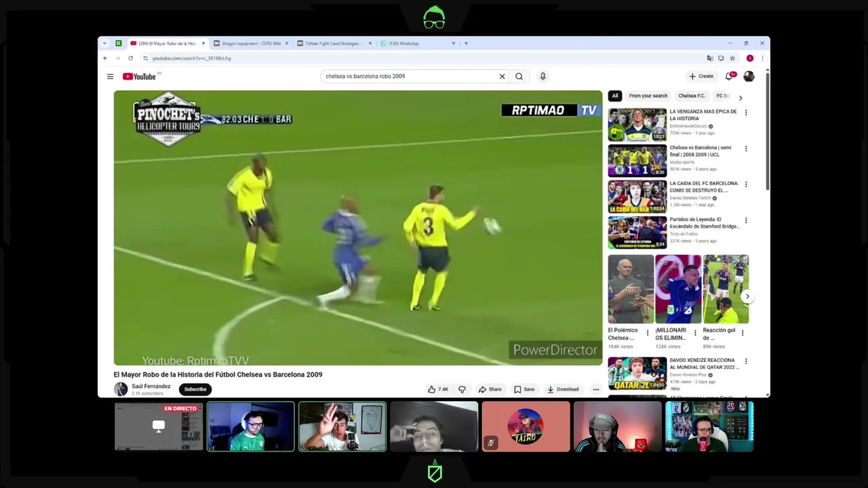
Task: Open El Polémico Chelsea short
Action: [631, 289]
